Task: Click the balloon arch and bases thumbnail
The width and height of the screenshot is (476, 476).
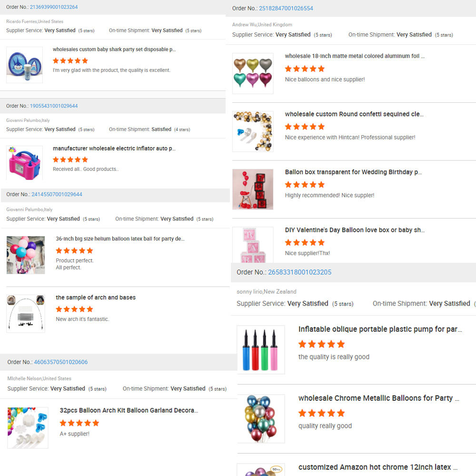Action: point(26,314)
